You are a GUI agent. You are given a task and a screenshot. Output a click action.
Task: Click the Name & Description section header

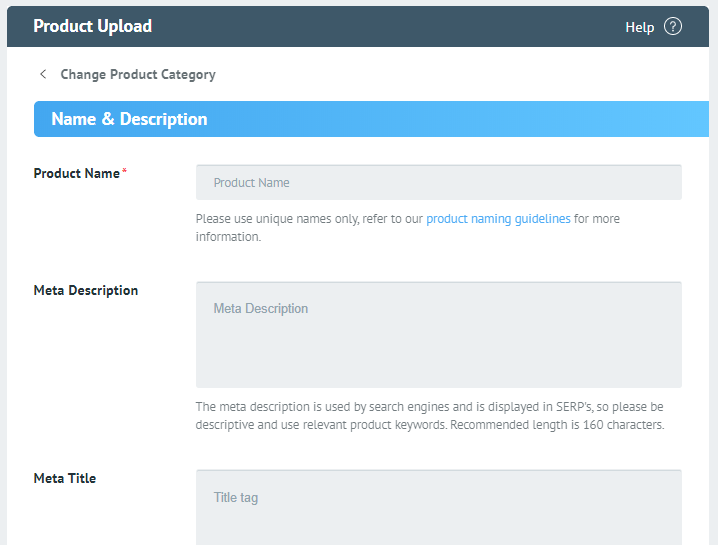tap(129, 119)
